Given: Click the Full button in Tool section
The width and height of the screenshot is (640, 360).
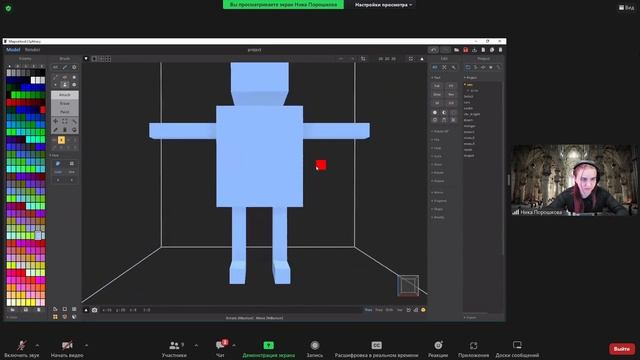Looking at the screenshot, I should coord(437,86).
